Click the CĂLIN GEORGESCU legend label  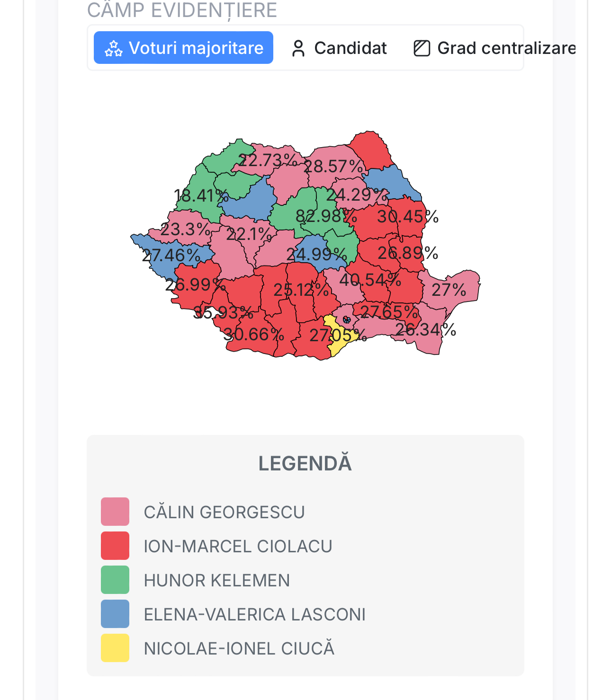pos(224,512)
